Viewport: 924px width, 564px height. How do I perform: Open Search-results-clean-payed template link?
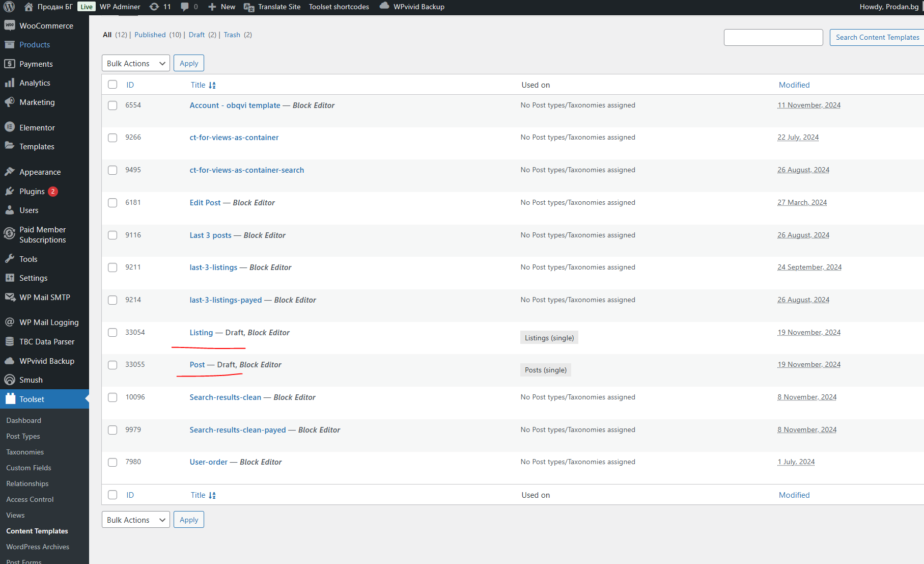click(238, 430)
